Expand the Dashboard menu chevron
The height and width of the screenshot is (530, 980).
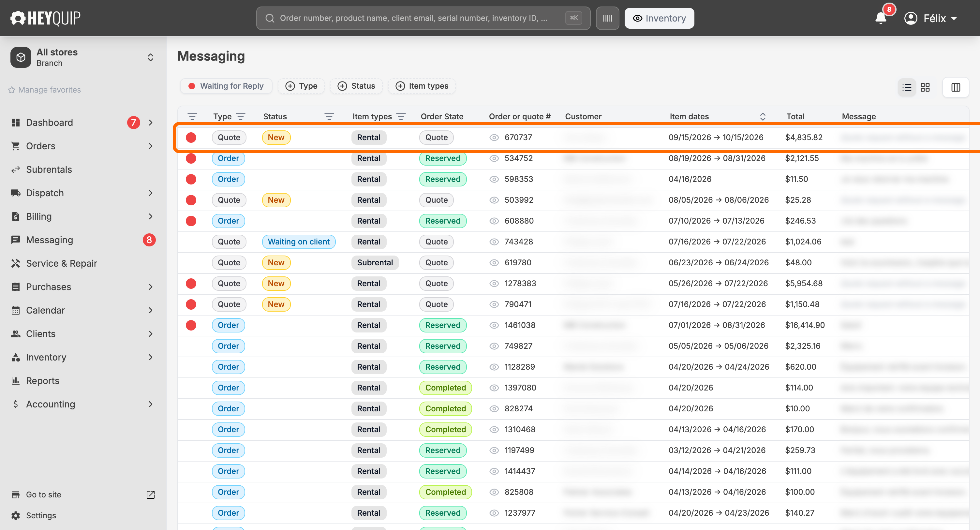[150, 123]
